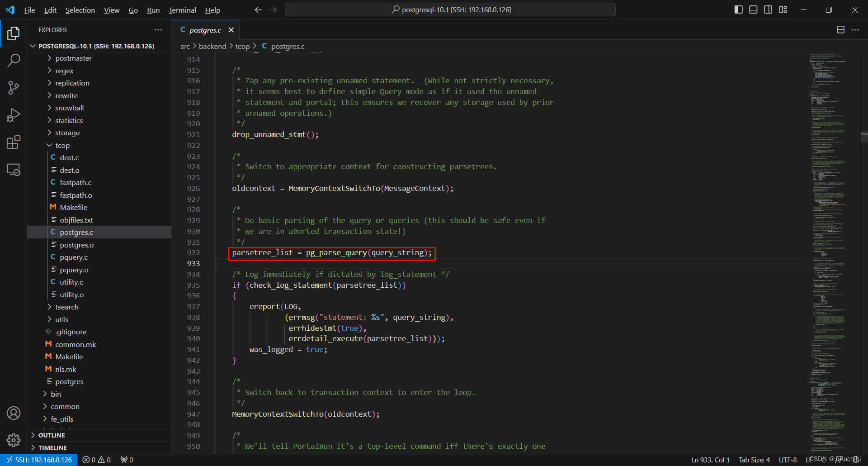This screenshot has height=466, width=868.
Task: Click the backend breadcrumb segment
Action: [x=212, y=46]
